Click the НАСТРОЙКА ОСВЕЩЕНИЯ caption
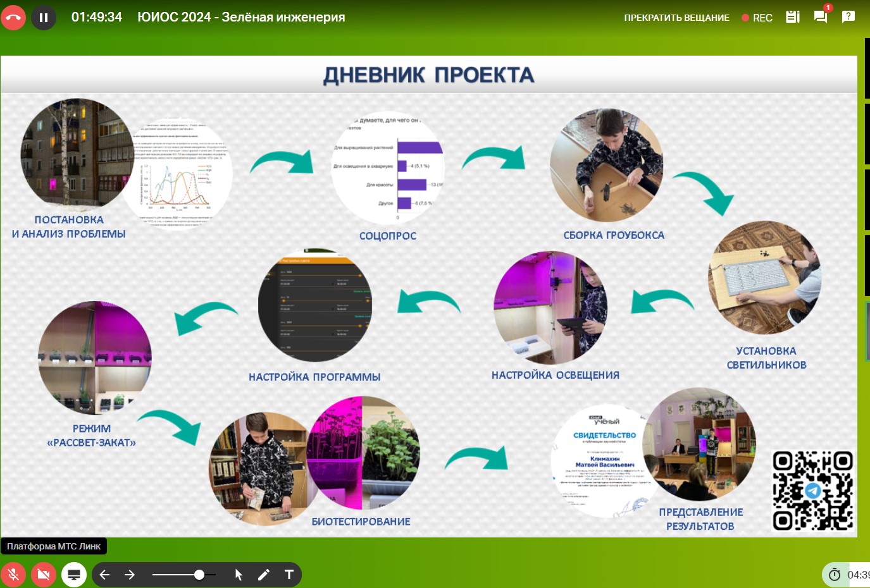This screenshot has width=870, height=588. (x=556, y=375)
